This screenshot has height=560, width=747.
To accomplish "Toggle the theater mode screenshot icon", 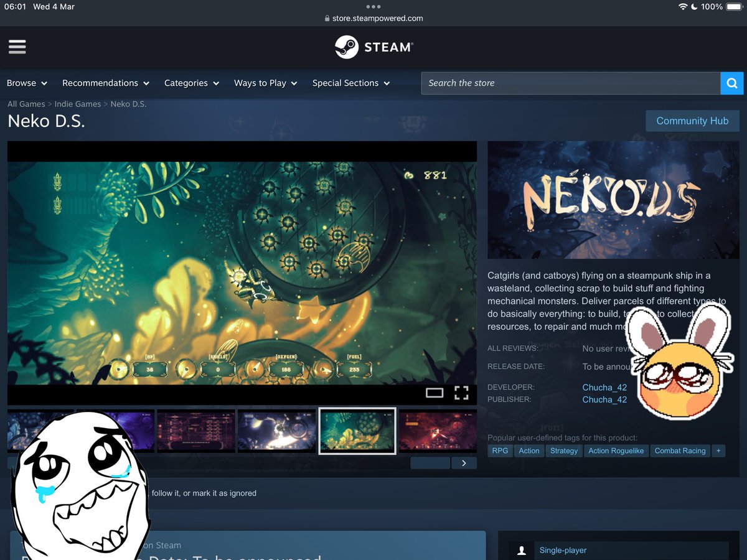I will [435, 393].
